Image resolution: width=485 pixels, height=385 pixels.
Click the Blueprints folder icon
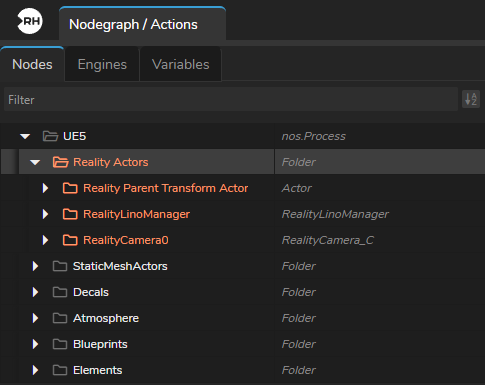pyautogui.click(x=60, y=344)
